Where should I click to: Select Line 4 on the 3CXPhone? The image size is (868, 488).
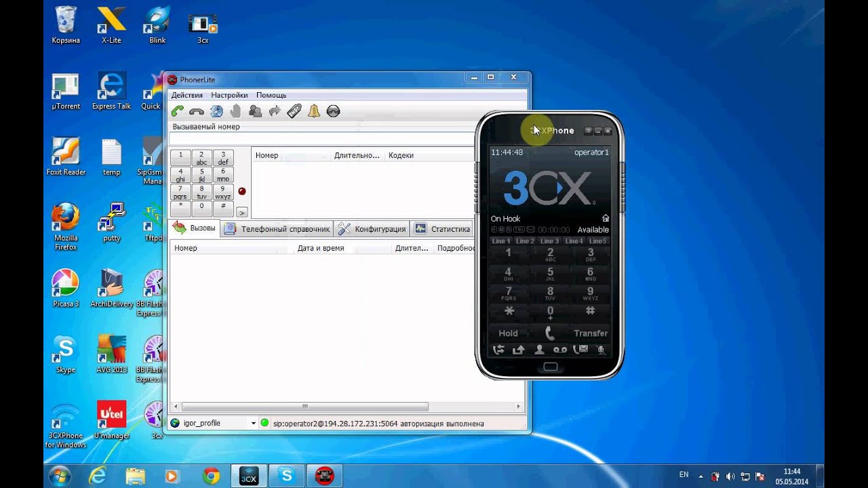(574, 241)
